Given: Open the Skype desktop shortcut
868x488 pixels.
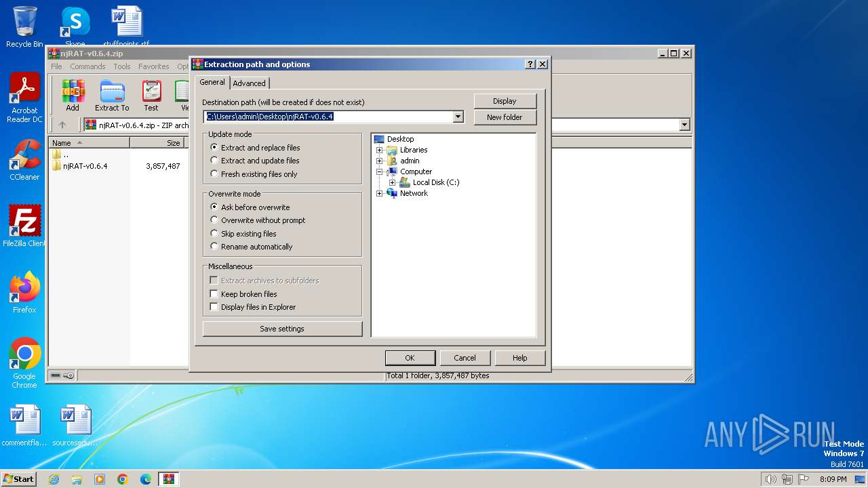Looking at the screenshot, I should 75,27.
